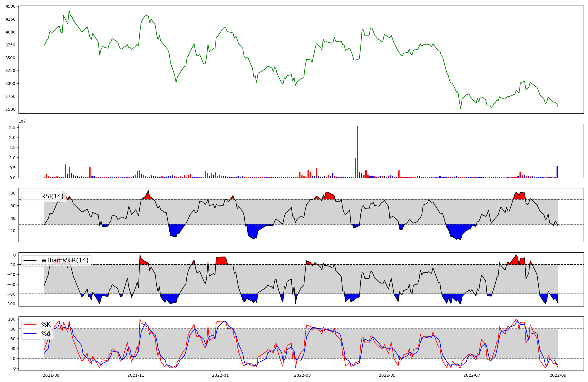This screenshot has height=382, width=588.
Task: Click the 2500 price axis tick label
Action: (10, 109)
